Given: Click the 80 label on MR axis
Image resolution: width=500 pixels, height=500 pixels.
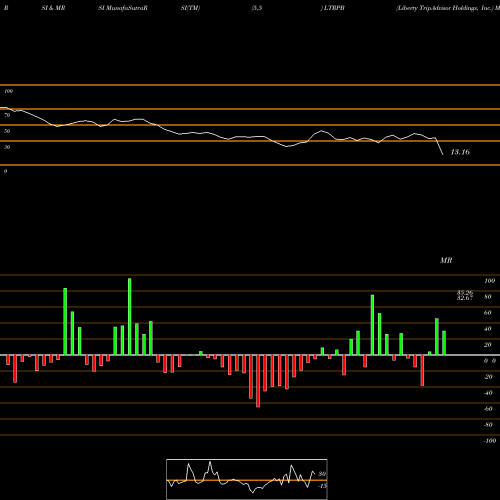Looking at the screenshot, I should click(488, 297).
